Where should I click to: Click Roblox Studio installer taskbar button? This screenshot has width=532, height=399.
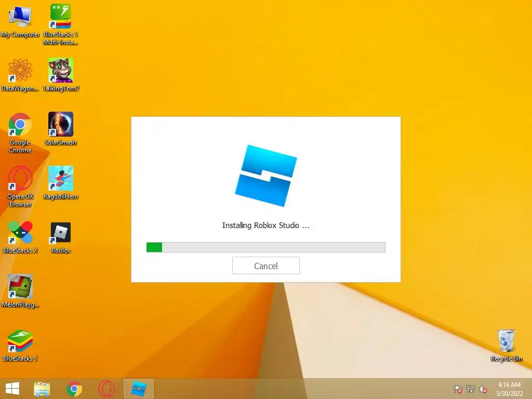138,389
